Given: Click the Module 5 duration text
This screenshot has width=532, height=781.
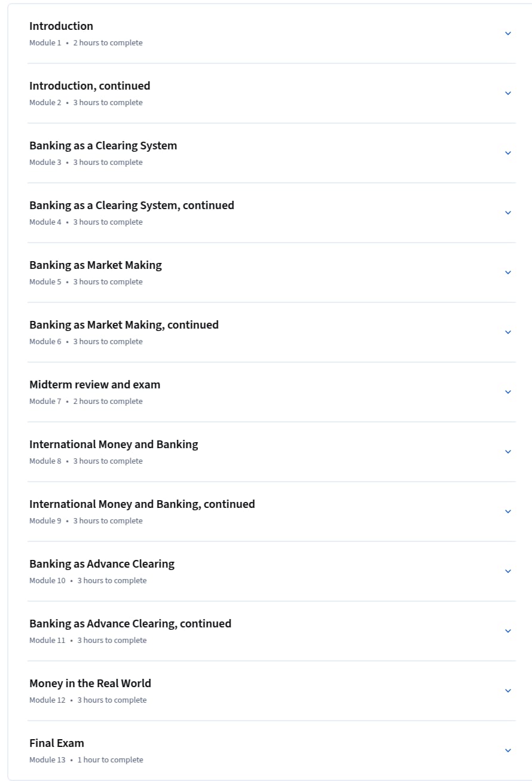Looking at the screenshot, I should 108,282.
